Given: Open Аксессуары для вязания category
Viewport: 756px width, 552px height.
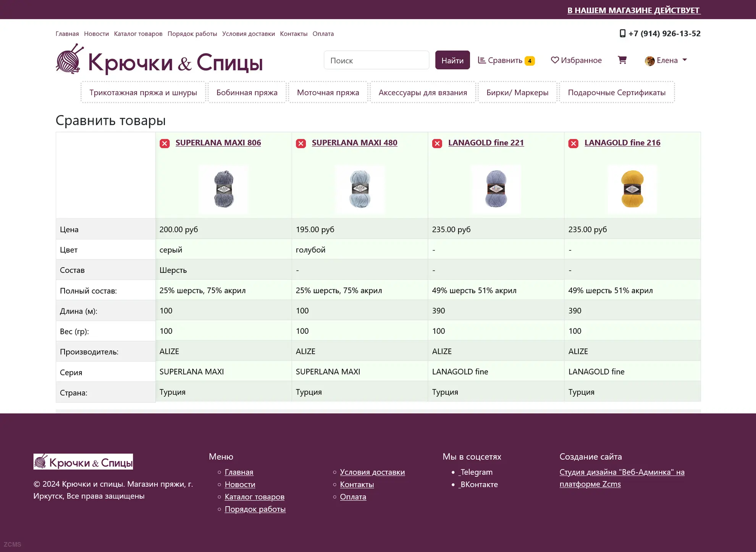Looking at the screenshot, I should (423, 92).
